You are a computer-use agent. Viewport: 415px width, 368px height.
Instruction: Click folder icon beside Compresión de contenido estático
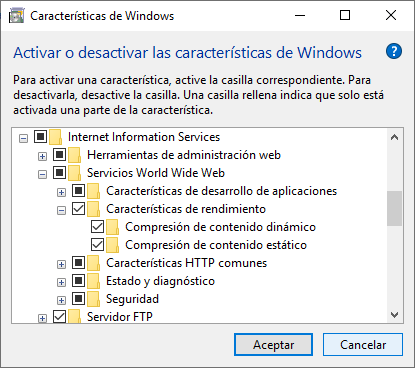pyautogui.click(x=113, y=245)
